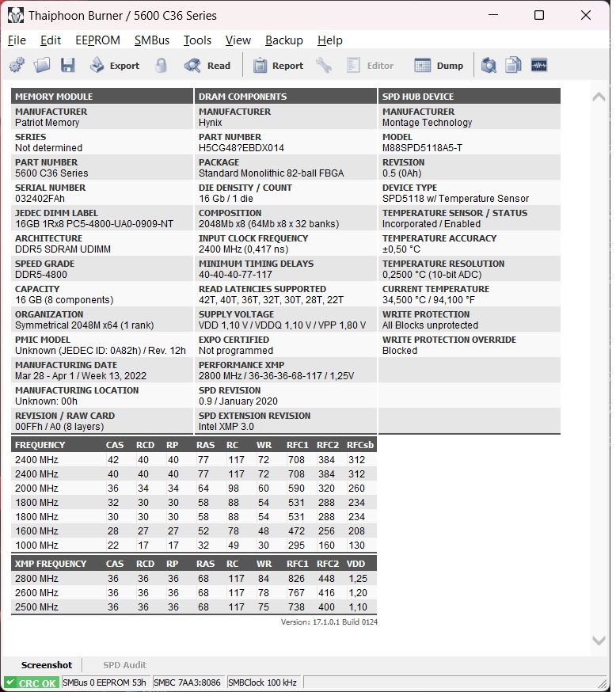Screen dimensions: 616x692
Task: Click the padlock write-protection icon
Action: 161,65
